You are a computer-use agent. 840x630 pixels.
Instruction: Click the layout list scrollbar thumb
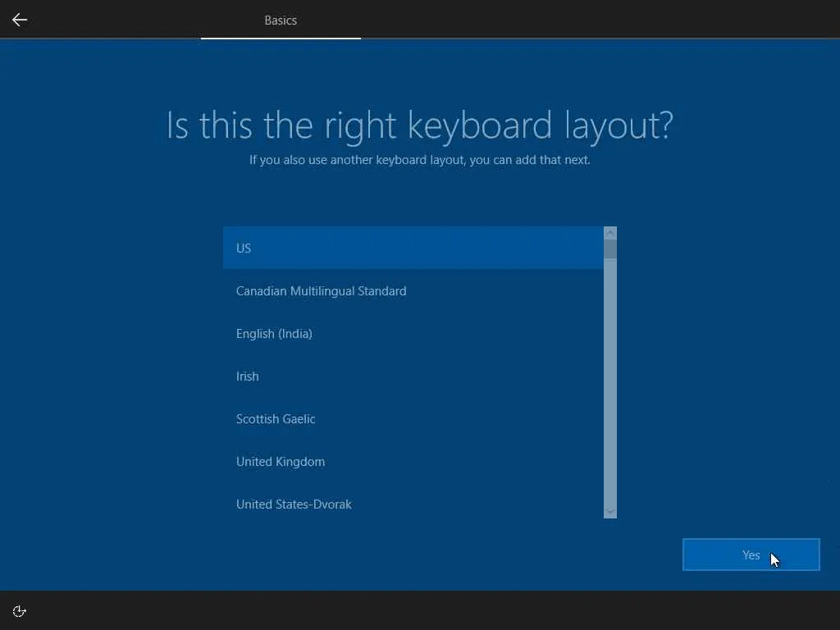tap(610, 249)
